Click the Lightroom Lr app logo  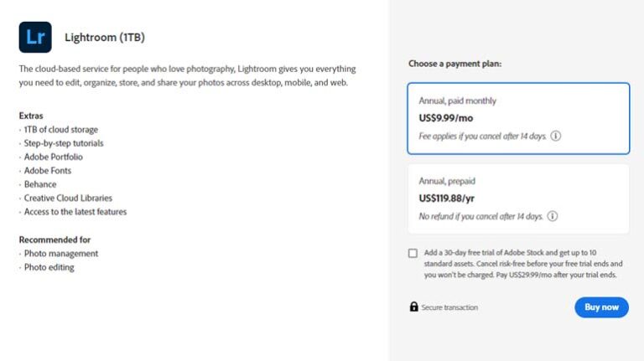coord(35,38)
